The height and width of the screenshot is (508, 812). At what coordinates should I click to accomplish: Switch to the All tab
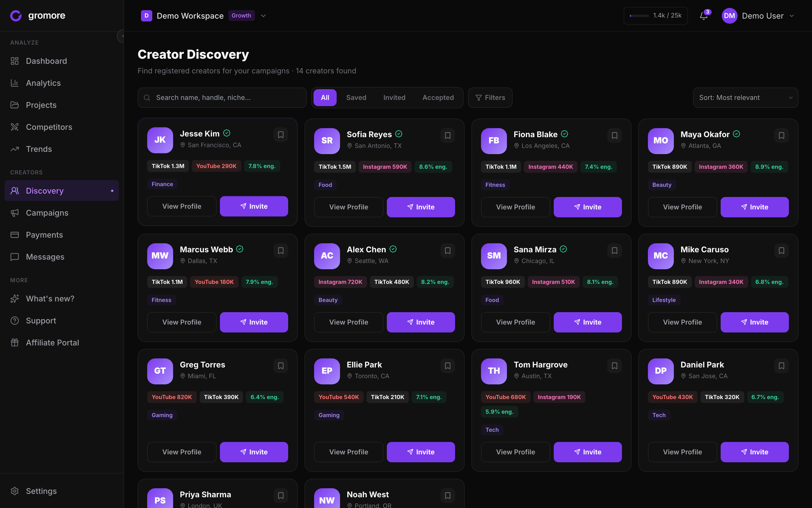[325, 98]
